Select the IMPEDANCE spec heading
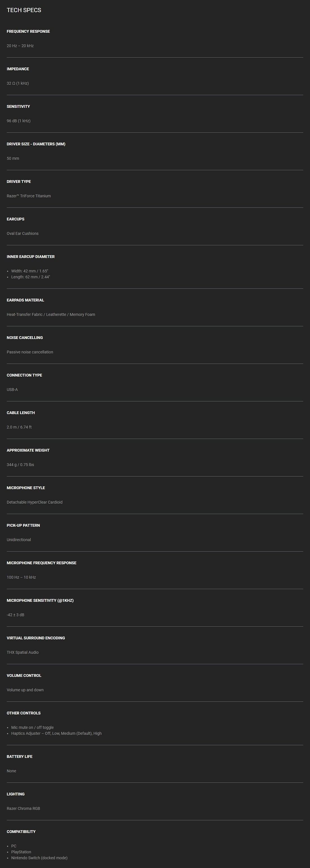The height and width of the screenshot is (868, 310). (18, 69)
